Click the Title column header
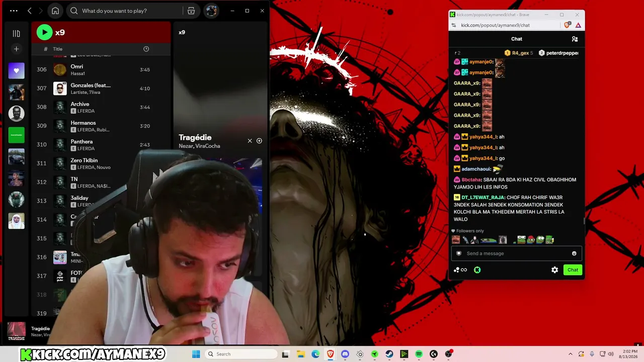Viewport: 644px width, 362px height. [58, 49]
